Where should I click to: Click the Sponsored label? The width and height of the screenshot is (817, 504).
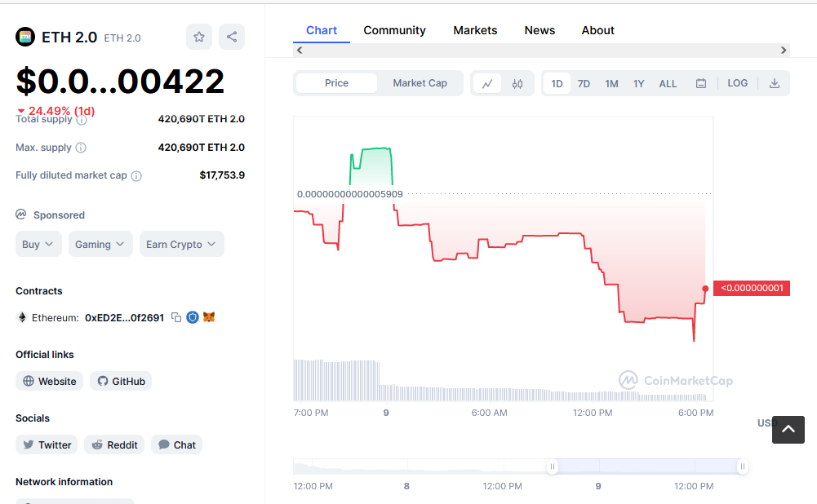[59, 215]
